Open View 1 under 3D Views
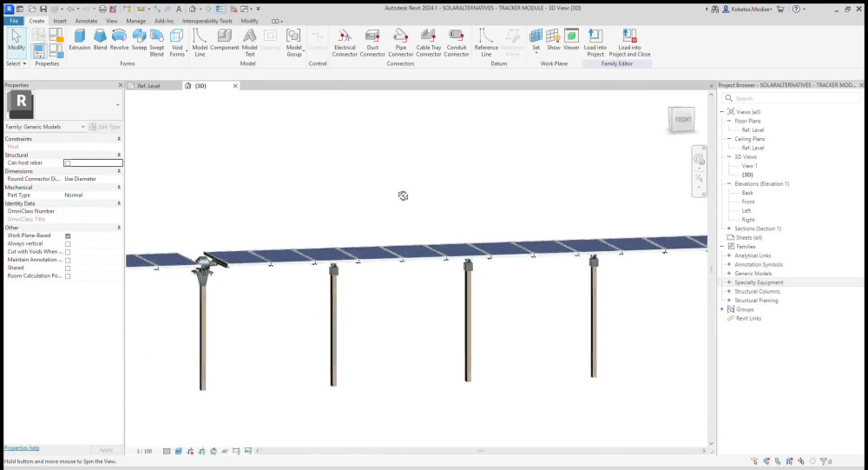 tap(749, 166)
